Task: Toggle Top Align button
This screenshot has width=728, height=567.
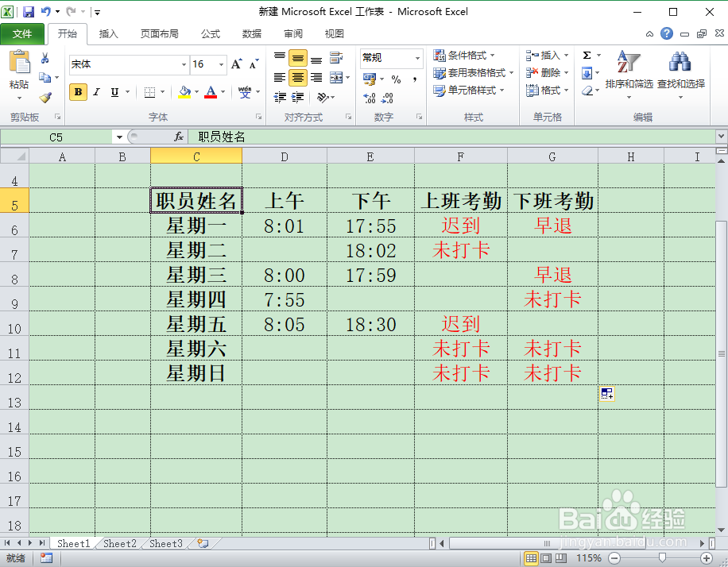Action: 280,58
